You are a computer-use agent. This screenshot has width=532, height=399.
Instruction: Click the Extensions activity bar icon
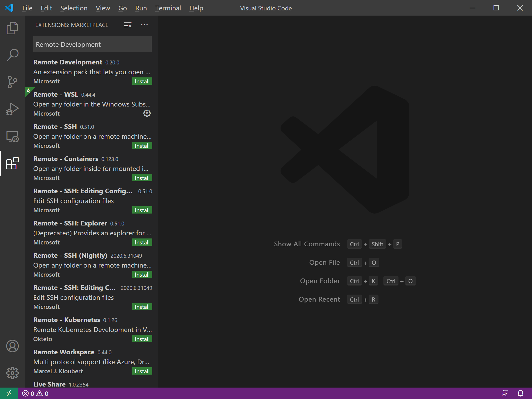[x=12, y=163]
